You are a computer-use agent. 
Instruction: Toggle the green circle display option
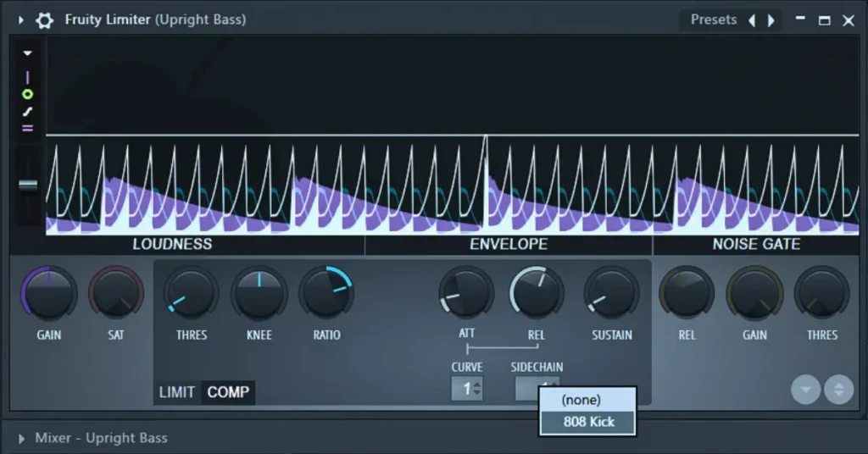click(27, 95)
